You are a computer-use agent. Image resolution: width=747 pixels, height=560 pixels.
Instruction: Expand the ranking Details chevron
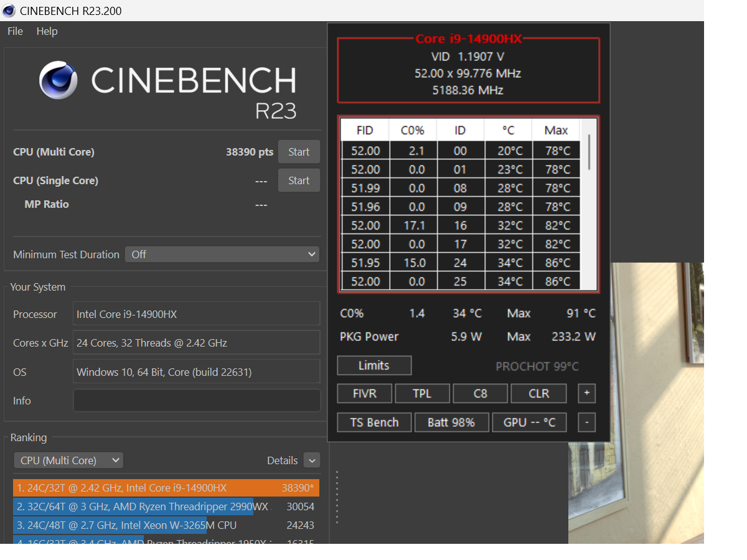pyautogui.click(x=311, y=460)
